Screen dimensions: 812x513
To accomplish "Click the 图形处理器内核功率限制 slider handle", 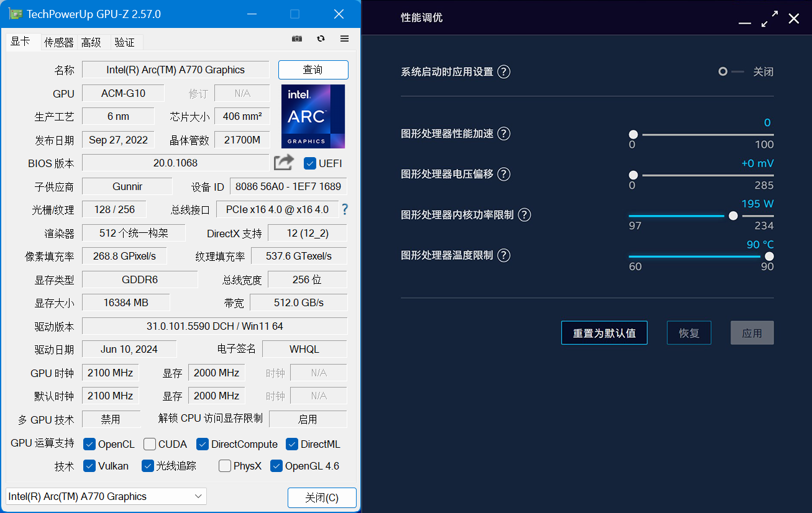I will [733, 216].
